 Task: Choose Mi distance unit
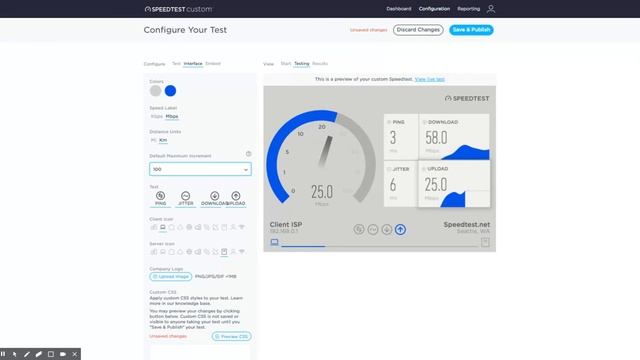tap(153, 140)
